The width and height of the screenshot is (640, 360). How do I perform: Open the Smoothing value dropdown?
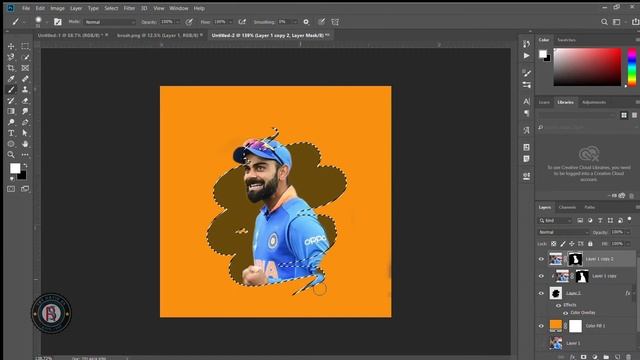(x=295, y=22)
